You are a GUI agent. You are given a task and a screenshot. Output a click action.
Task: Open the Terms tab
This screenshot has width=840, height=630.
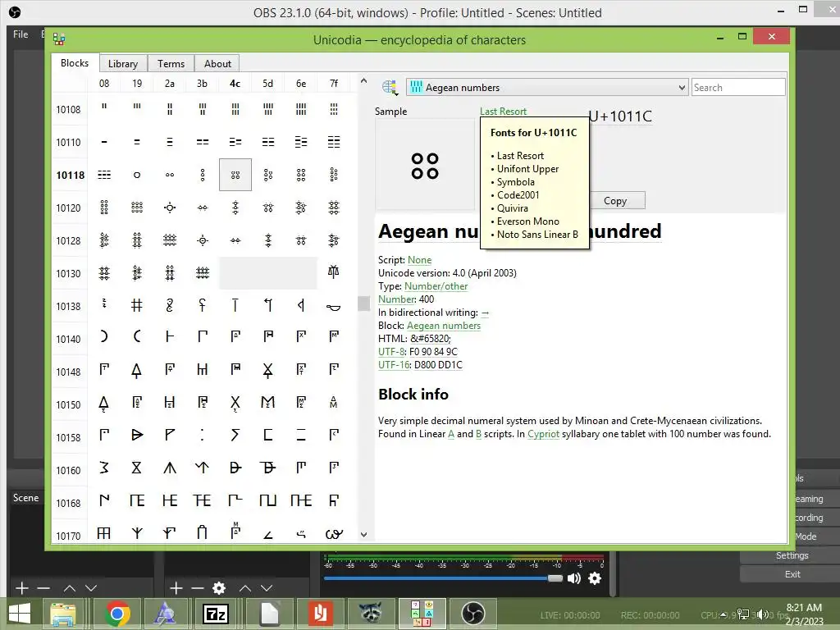pyautogui.click(x=171, y=64)
